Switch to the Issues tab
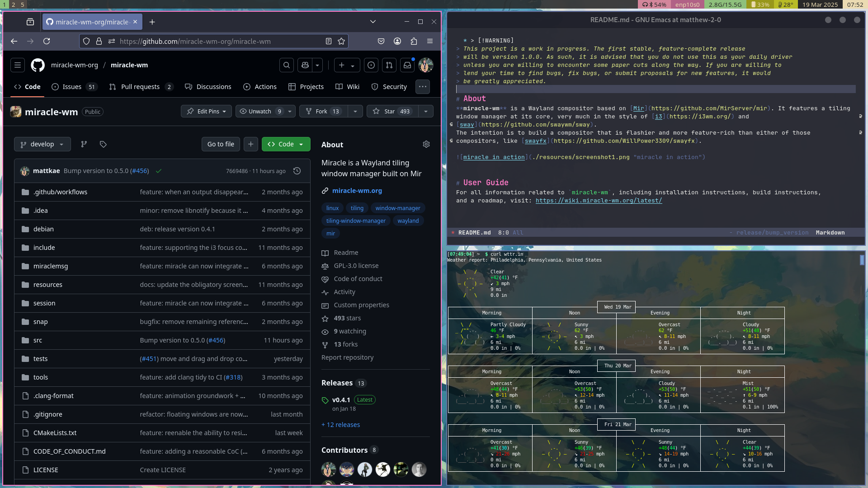The width and height of the screenshot is (868, 488). (x=72, y=87)
